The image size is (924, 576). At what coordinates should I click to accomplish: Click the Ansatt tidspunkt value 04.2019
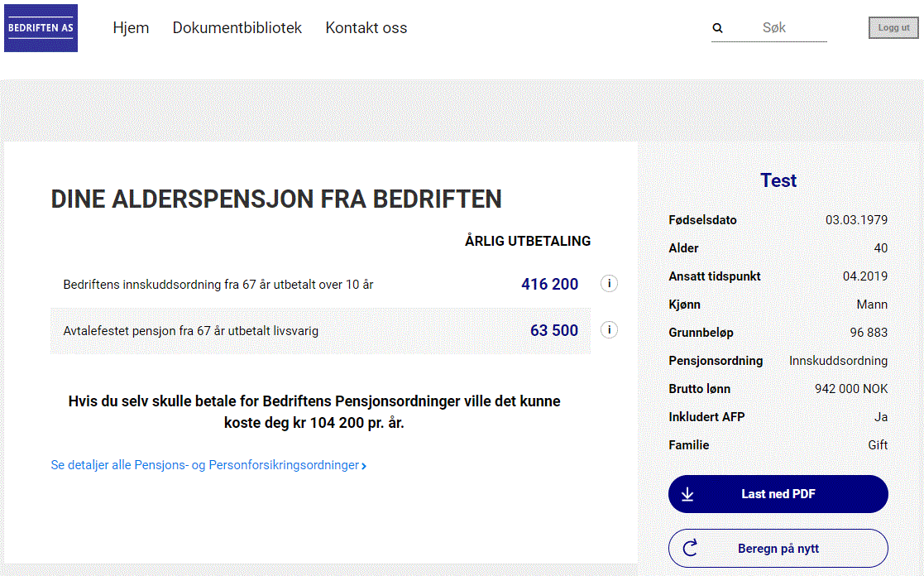[865, 276]
